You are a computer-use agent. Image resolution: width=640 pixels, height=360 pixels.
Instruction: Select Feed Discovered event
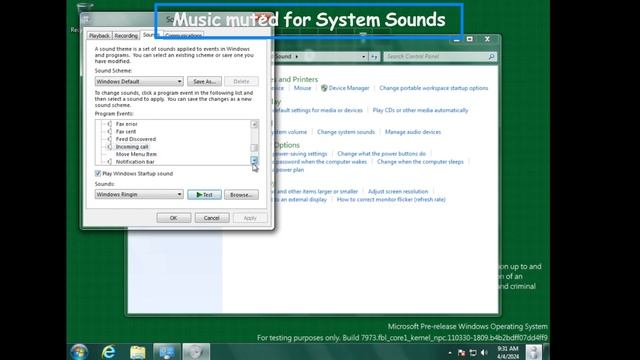pos(136,139)
